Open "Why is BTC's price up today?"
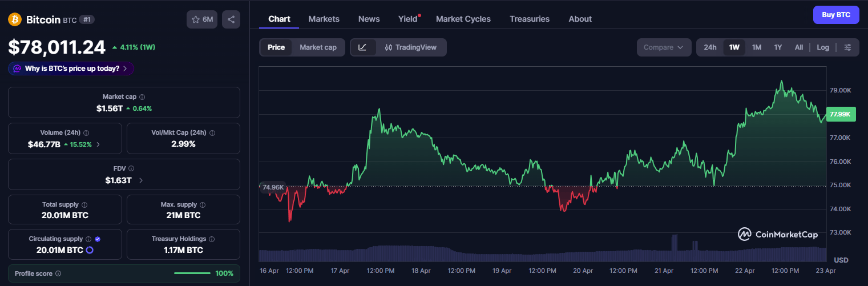 click(x=71, y=69)
